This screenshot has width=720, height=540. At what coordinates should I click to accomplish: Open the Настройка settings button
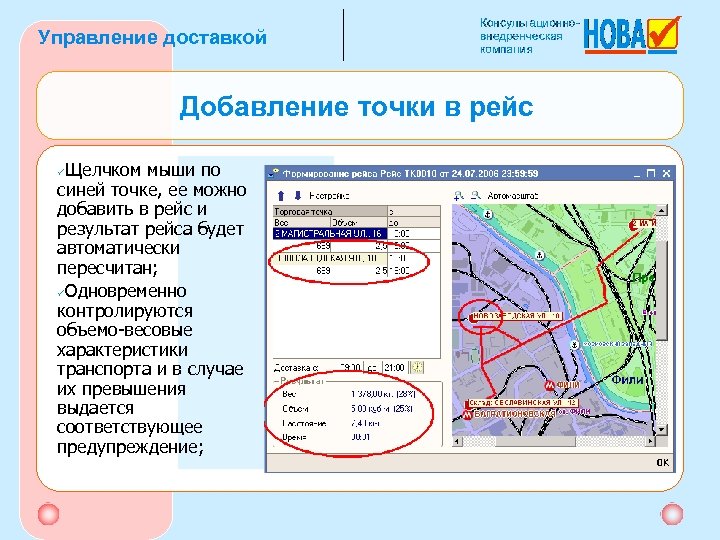[329, 196]
